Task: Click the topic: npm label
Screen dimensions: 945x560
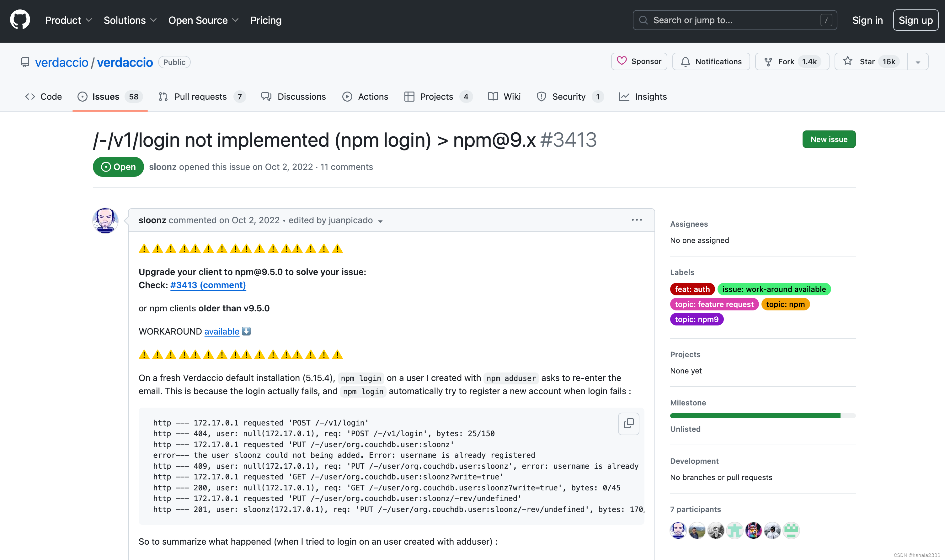Action: click(x=785, y=304)
